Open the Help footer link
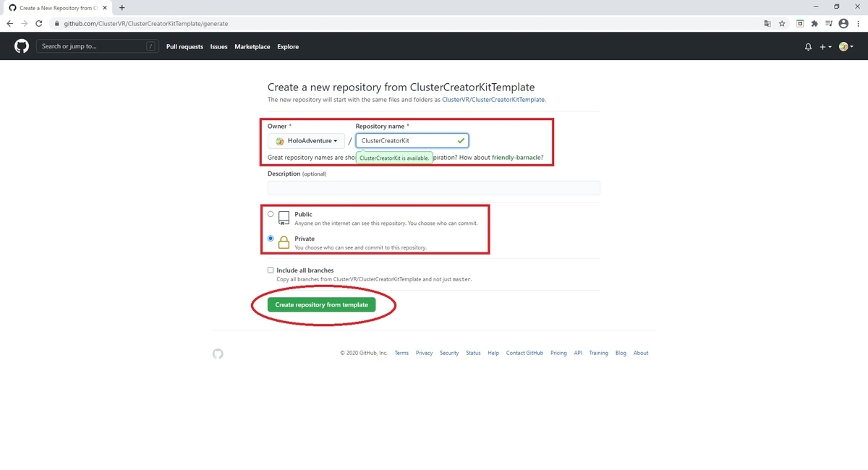 [493, 353]
